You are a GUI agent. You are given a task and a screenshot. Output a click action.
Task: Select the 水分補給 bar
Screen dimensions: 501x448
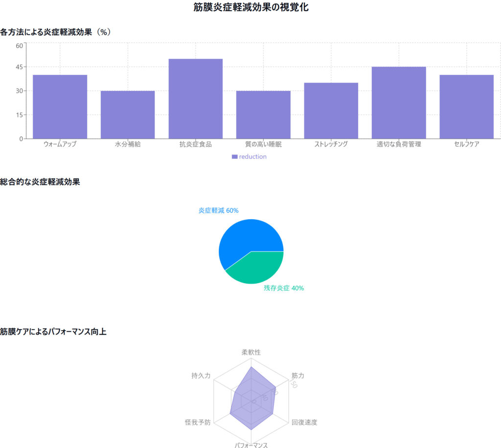(x=128, y=114)
